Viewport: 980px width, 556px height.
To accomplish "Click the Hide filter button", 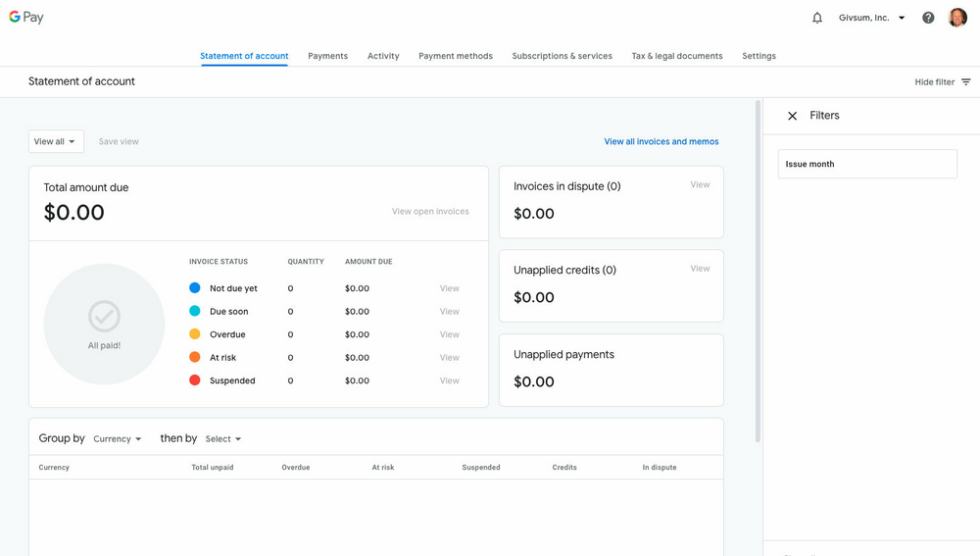I will coord(934,82).
